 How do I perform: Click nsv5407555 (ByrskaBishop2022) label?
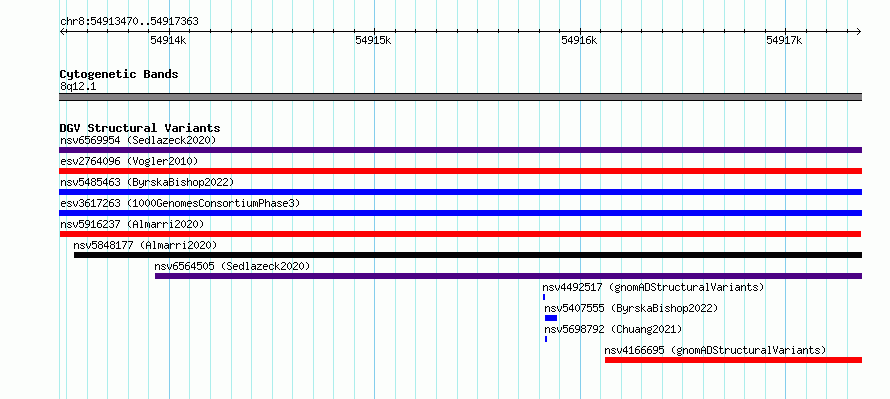(x=631, y=308)
